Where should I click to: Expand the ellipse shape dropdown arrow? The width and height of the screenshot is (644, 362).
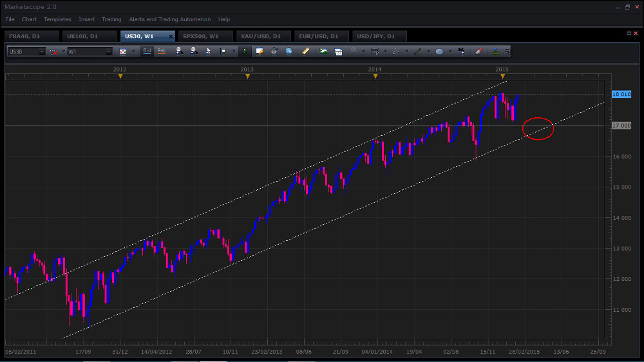(x=450, y=52)
